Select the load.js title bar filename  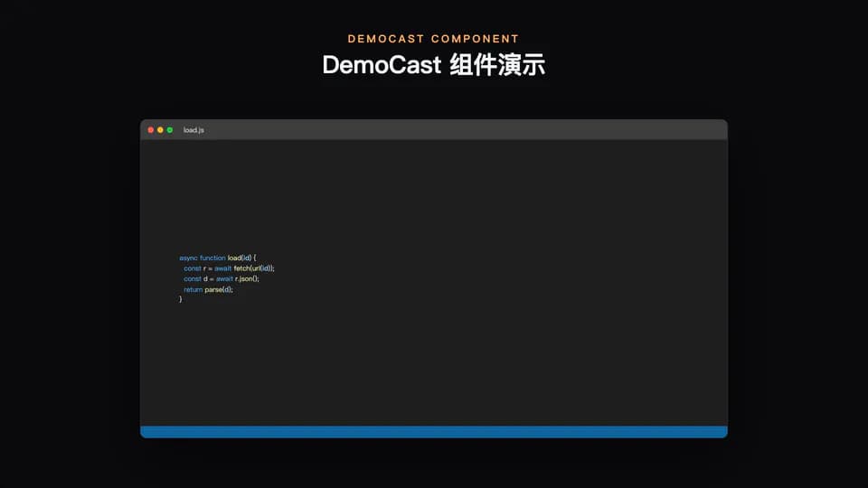193,130
